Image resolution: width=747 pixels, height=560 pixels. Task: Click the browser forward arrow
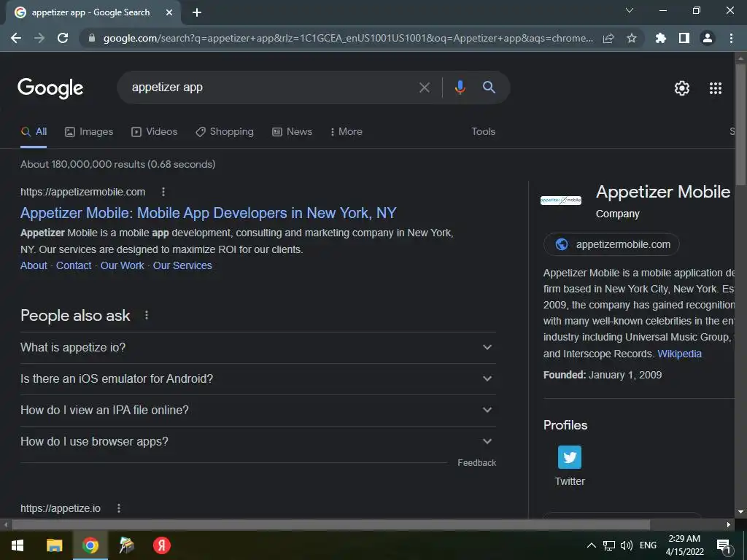[39, 38]
